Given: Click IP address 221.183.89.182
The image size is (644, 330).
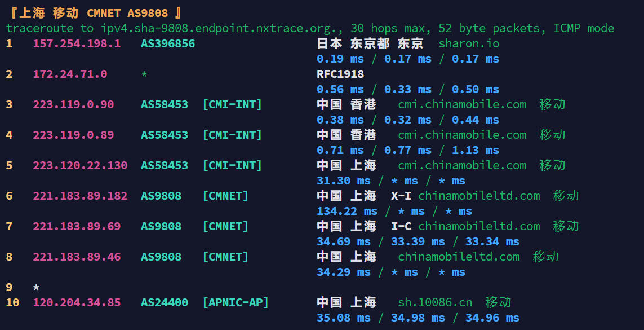Looking at the screenshot, I should [80, 196].
